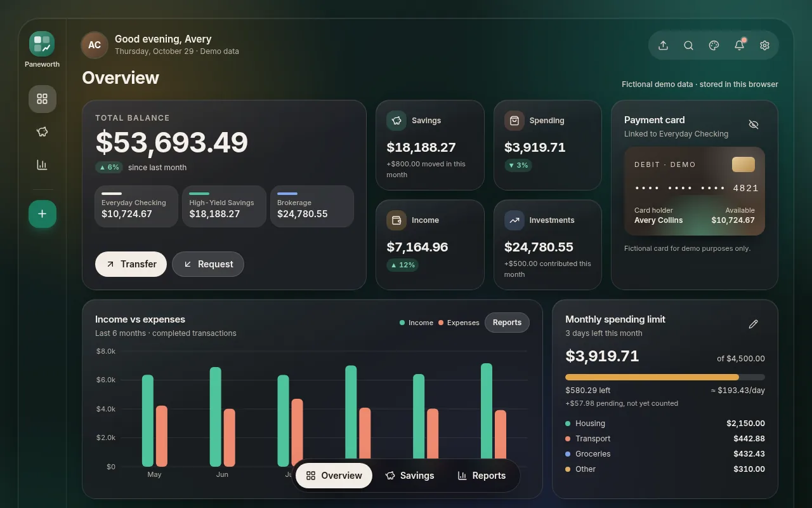812x508 pixels.
Task: Open notifications bell icon
Action: click(x=740, y=45)
